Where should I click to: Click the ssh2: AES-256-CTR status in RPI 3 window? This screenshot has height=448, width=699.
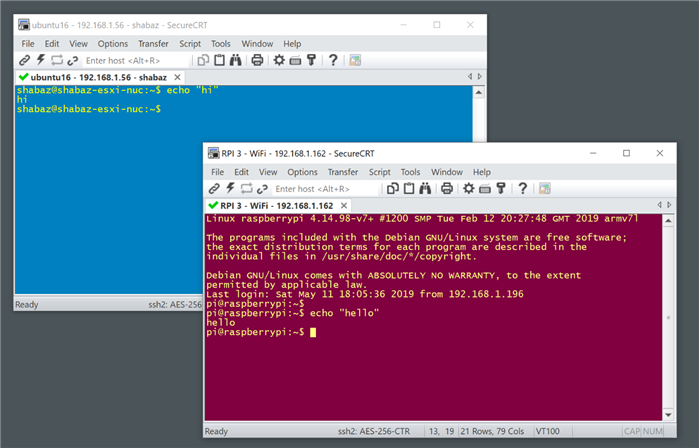374,432
